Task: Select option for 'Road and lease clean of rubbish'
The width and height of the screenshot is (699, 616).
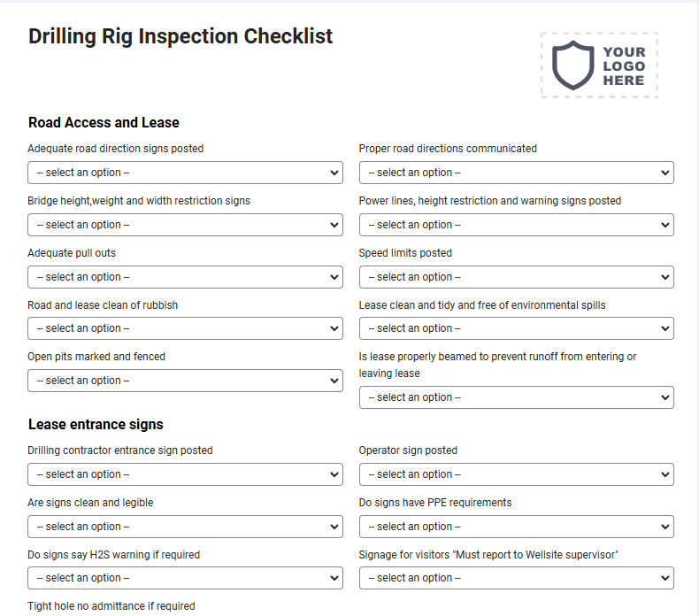Action: (185, 328)
